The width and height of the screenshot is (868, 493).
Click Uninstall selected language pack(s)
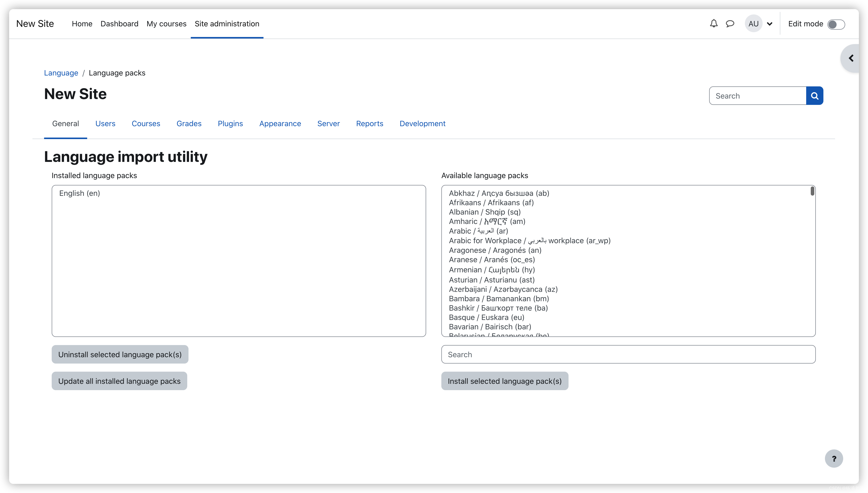click(120, 354)
